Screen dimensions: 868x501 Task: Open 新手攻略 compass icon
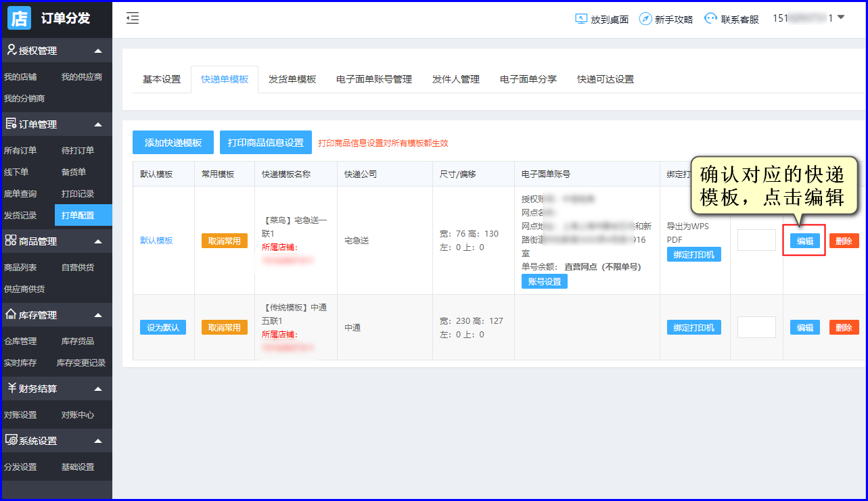[645, 19]
